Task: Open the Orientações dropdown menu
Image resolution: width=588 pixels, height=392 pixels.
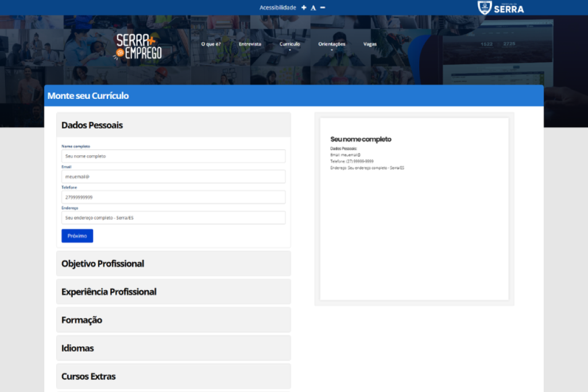Action: pyautogui.click(x=332, y=44)
